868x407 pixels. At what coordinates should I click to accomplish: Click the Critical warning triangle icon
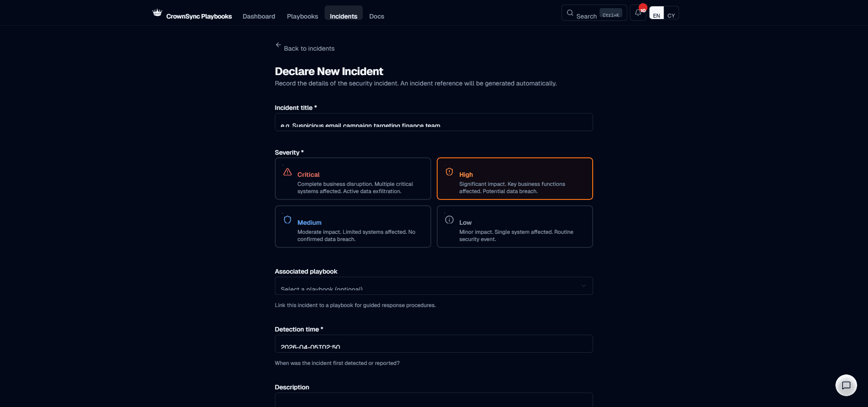[288, 172]
